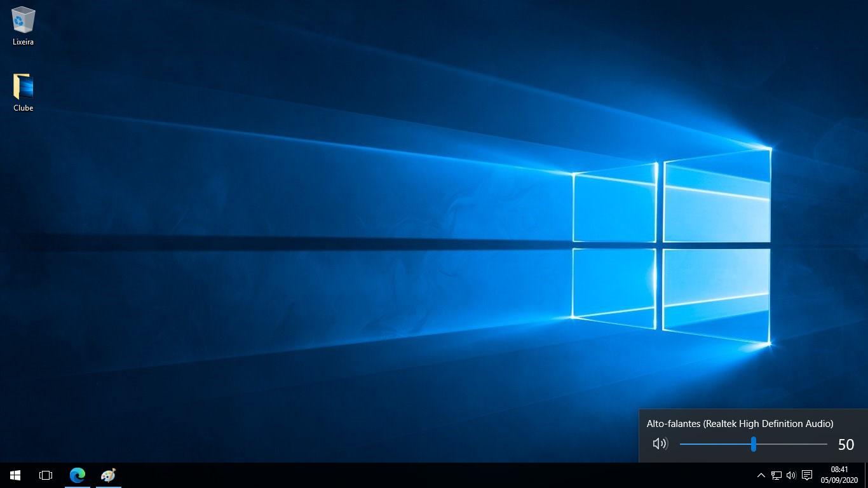The image size is (868, 488).
Task: Show hidden system tray icons
Action: [761, 475]
